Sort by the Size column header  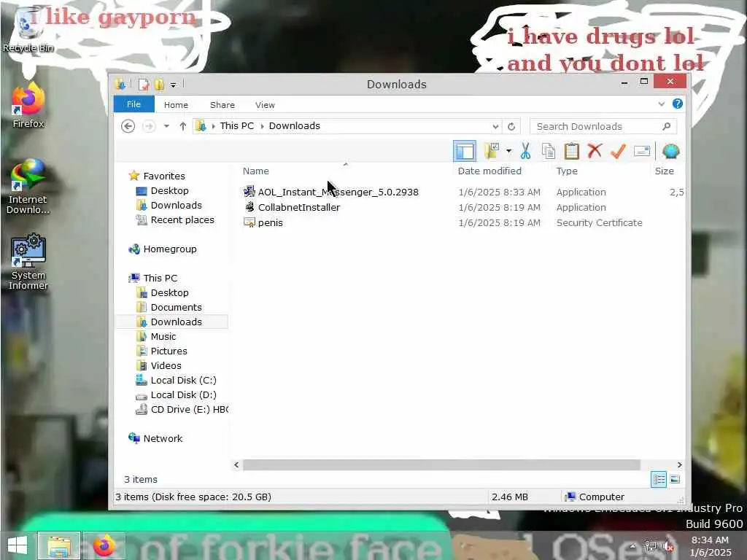tap(664, 171)
